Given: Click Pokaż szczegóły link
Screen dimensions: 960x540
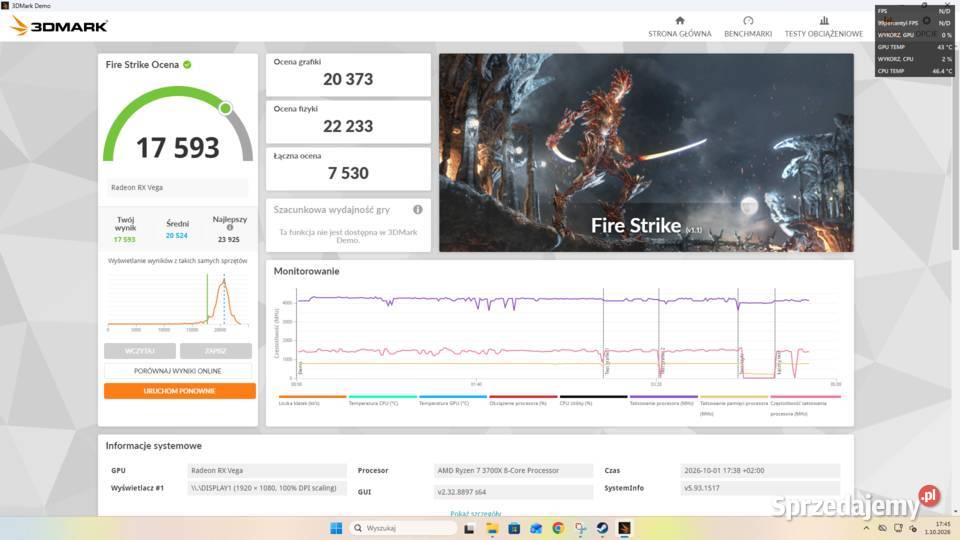Looking at the screenshot, I should pyautogui.click(x=476, y=514).
